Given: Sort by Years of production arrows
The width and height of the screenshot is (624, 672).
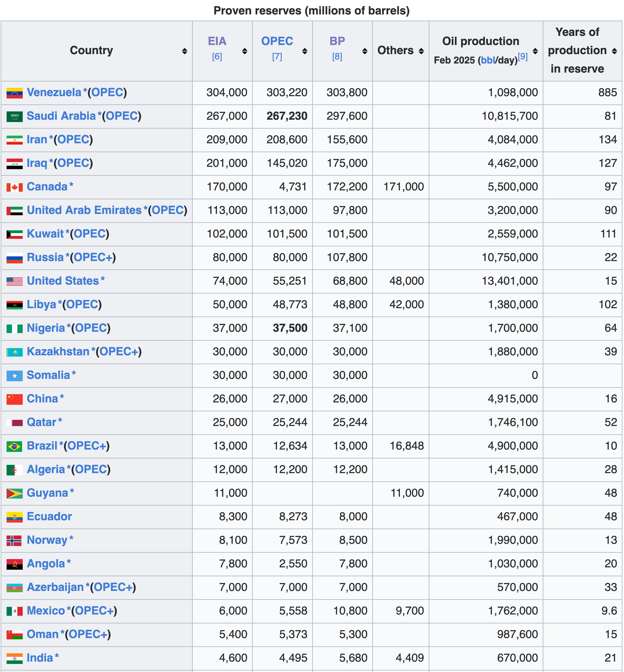Looking at the screenshot, I should point(614,51).
